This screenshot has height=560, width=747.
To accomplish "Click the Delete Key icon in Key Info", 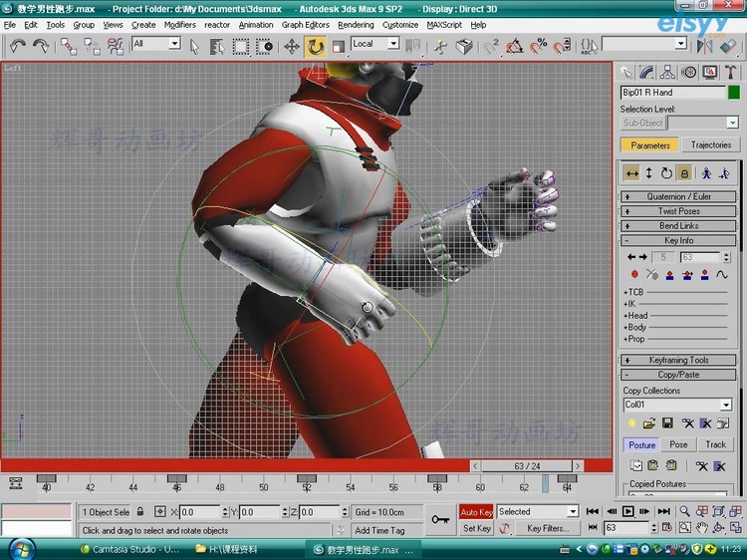I will (x=651, y=274).
